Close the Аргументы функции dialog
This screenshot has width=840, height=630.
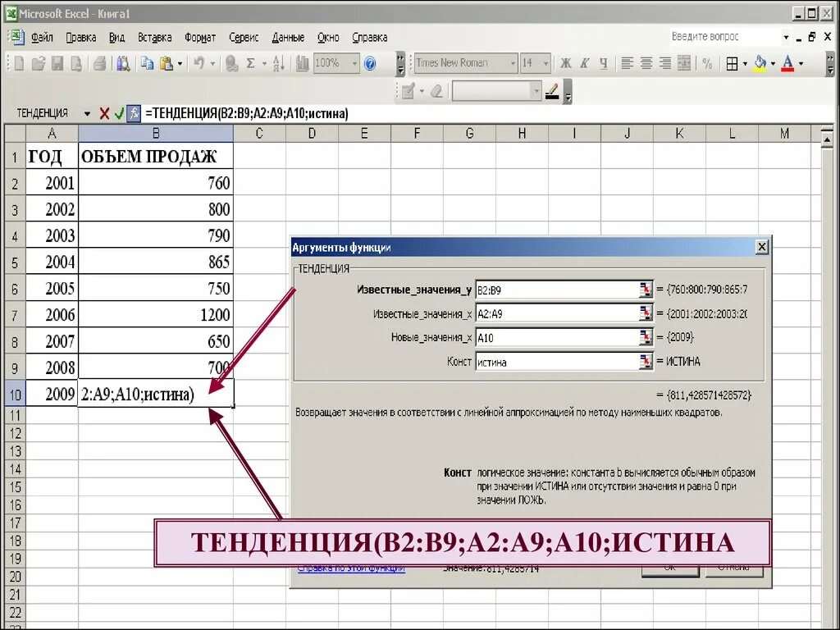point(761,247)
